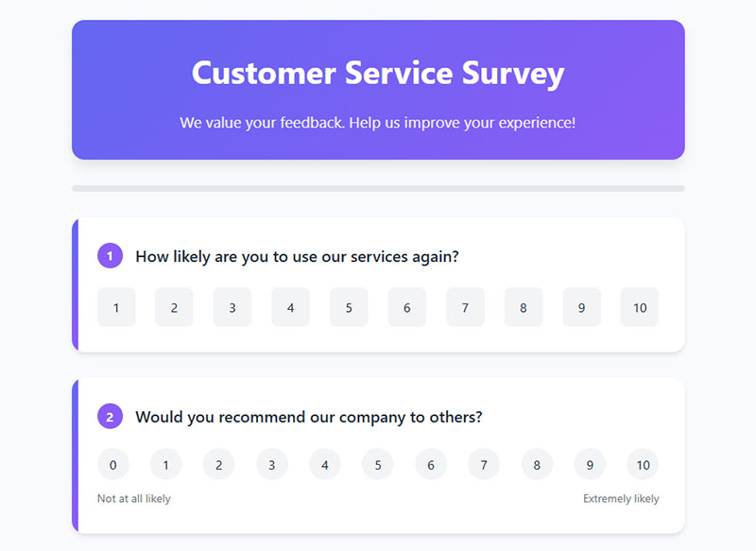The width and height of the screenshot is (756, 551).
Task: Pick 4 on the recommend company scale
Action: point(325,464)
